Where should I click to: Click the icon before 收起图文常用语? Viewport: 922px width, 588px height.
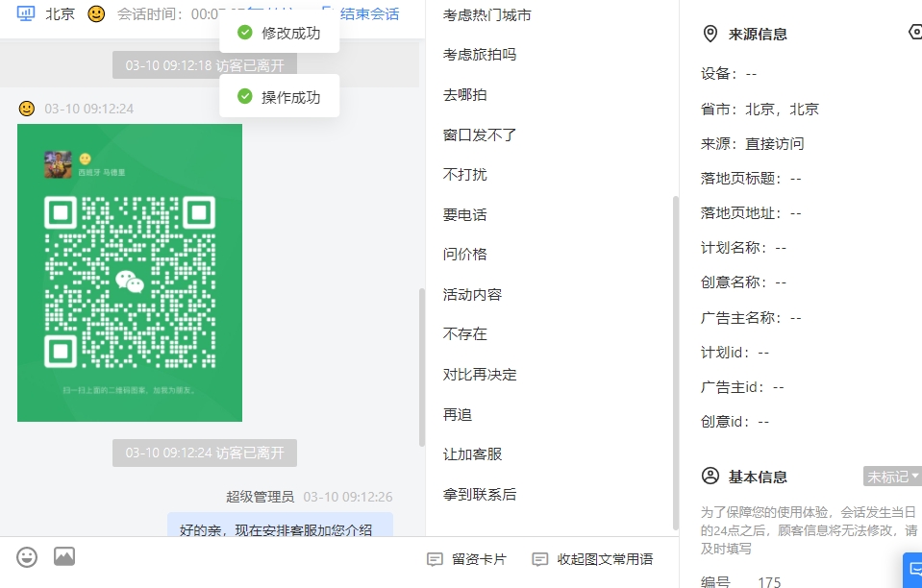(x=539, y=559)
